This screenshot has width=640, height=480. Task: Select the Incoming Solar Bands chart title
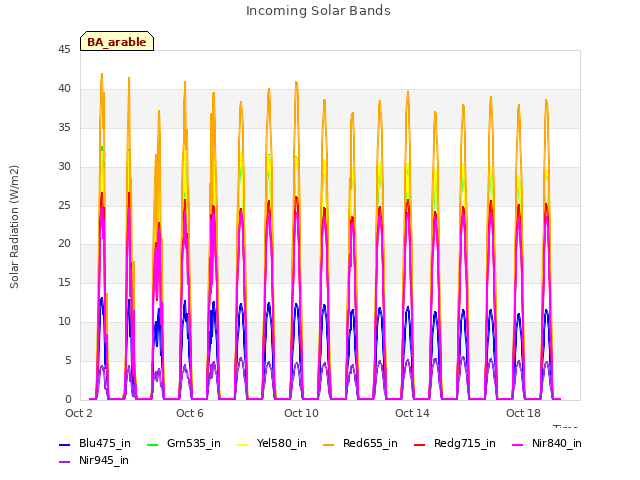(x=318, y=11)
